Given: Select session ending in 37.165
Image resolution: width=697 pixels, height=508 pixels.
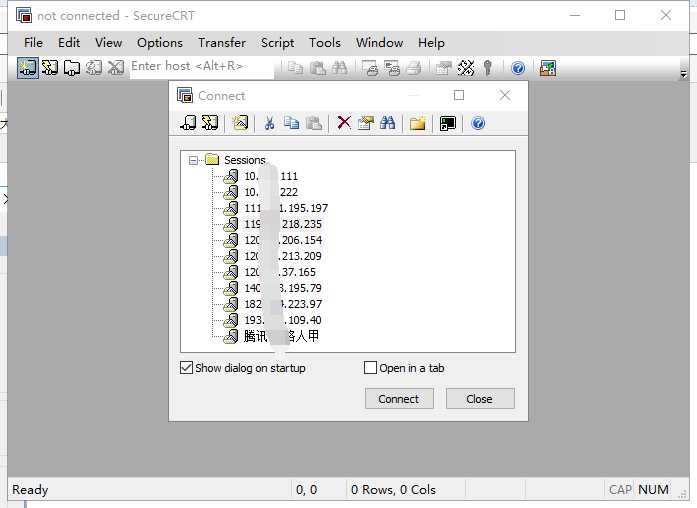Looking at the screenshot, I should tap(280, 272).
